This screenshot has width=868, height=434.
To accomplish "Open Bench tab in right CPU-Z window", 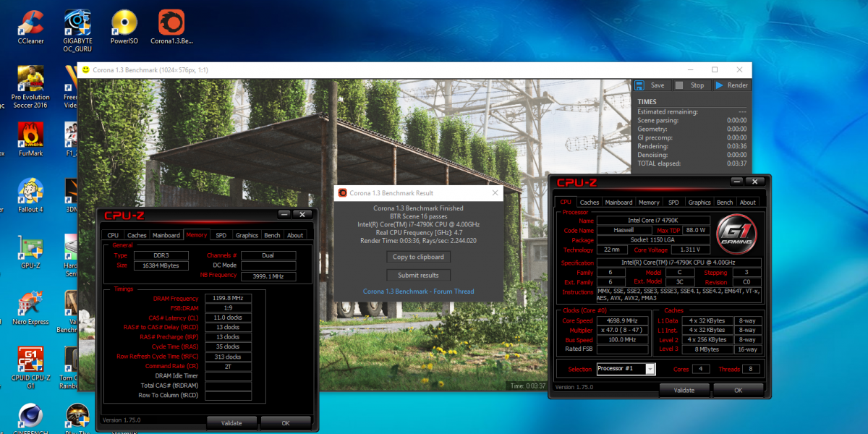I will (725, 203).
